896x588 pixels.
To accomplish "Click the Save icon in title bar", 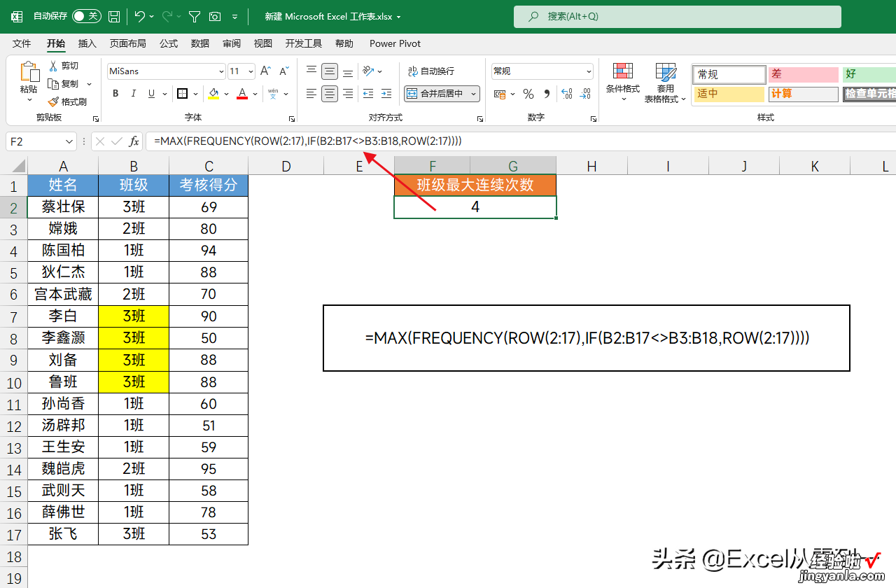I will [114, 16].
